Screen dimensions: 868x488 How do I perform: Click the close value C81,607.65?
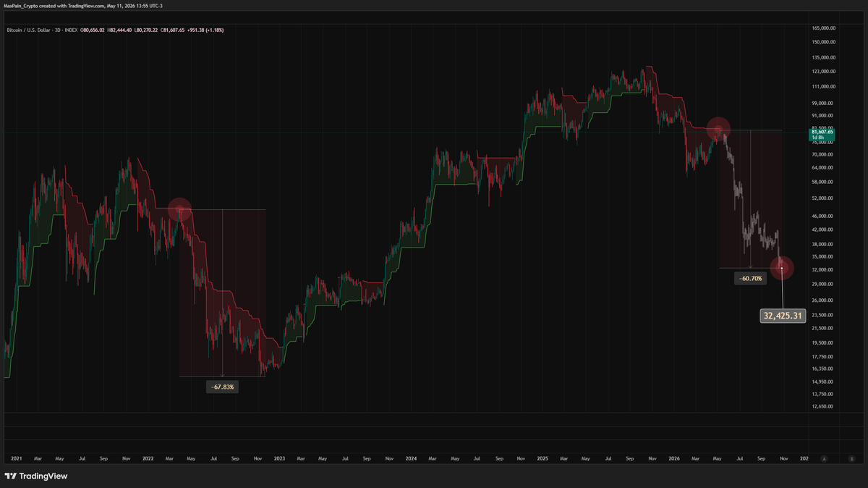point(172,30)
